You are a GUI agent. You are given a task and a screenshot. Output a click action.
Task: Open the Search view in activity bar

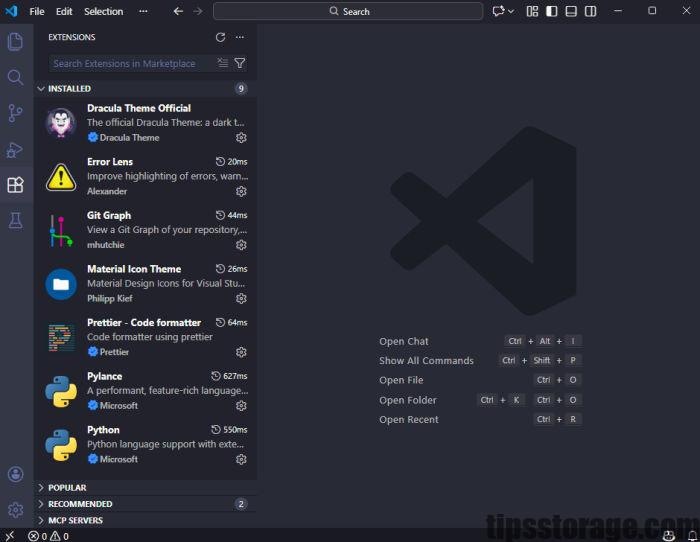coord(16,77)
